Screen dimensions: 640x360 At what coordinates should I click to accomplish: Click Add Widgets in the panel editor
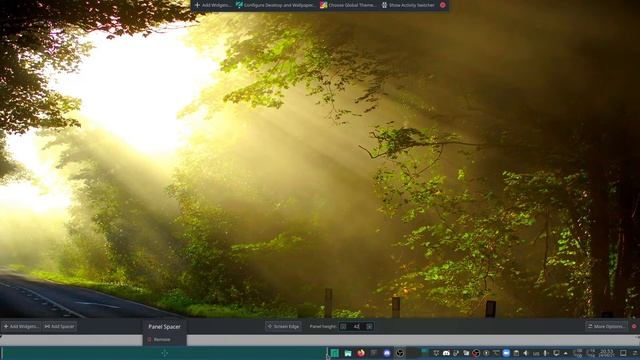[x=21, y=327]
